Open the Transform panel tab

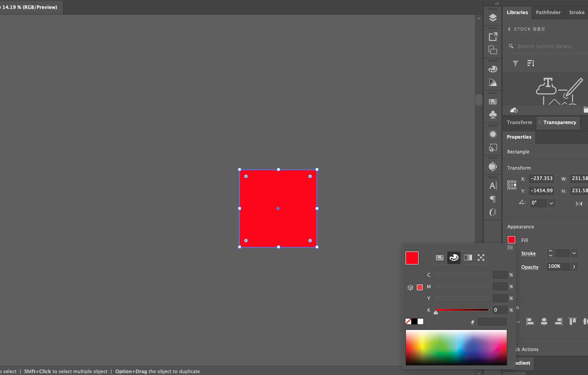pyautogui.click(x=519, y=122)
